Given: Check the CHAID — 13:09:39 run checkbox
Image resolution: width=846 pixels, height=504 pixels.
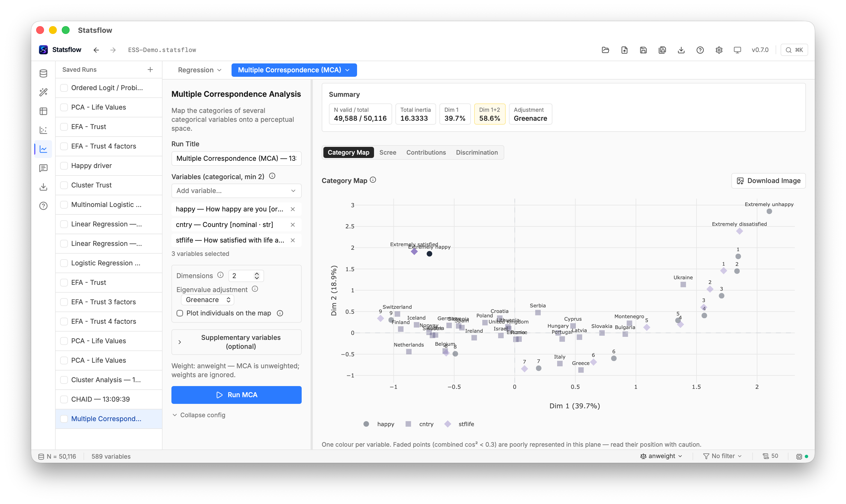Looking at the screenshot, I should (x=64, y=399).
